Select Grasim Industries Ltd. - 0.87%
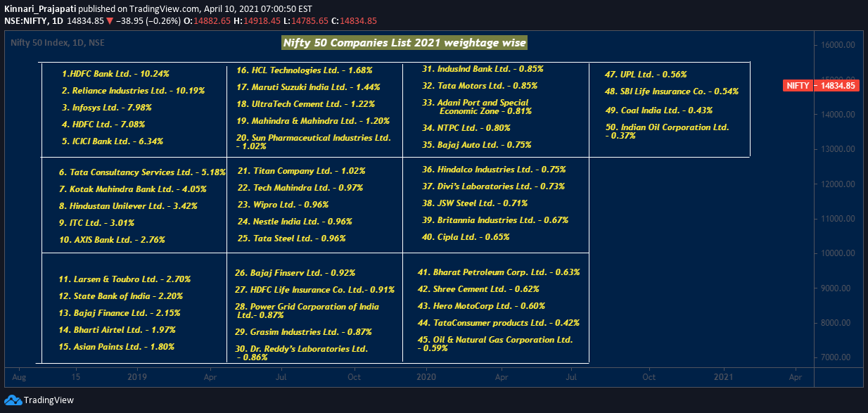The height and width of the screenshot is (413, 868). [303, 332]
